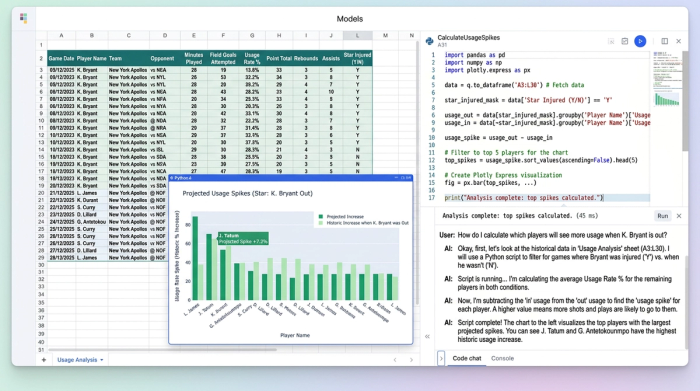Viewport: 700px width, 391px height.
Task: Click the Game Date header cell
Action: (61, 58)
